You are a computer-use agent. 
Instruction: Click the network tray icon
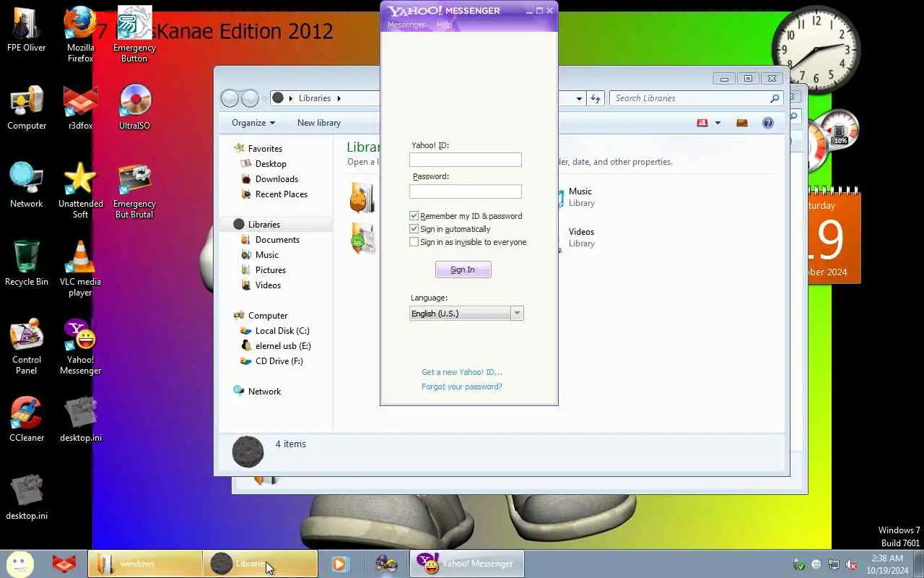834,564
